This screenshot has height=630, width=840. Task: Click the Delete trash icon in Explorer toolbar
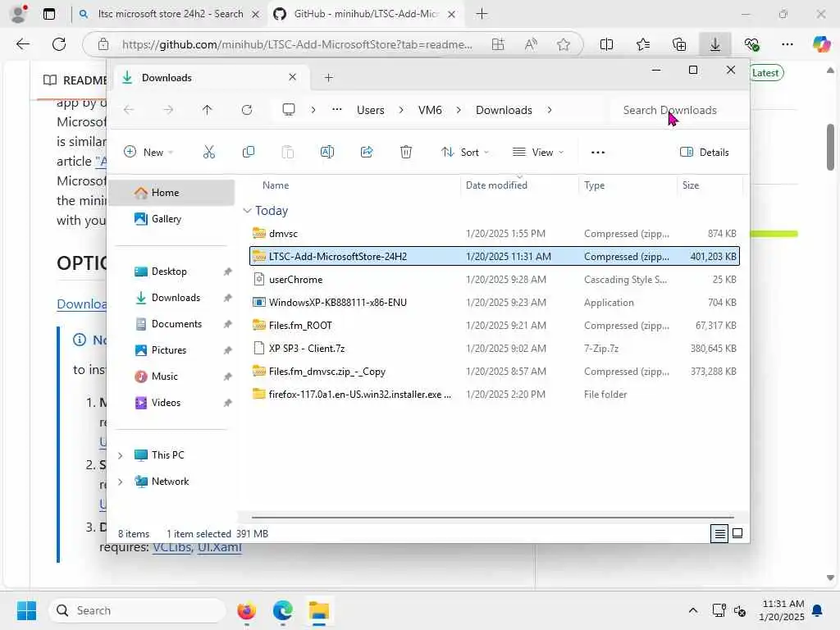click(x=406, y=152)
